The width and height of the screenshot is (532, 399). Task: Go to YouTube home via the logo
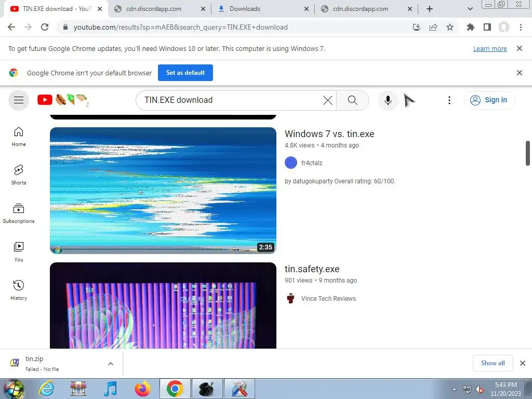[63, 100]
